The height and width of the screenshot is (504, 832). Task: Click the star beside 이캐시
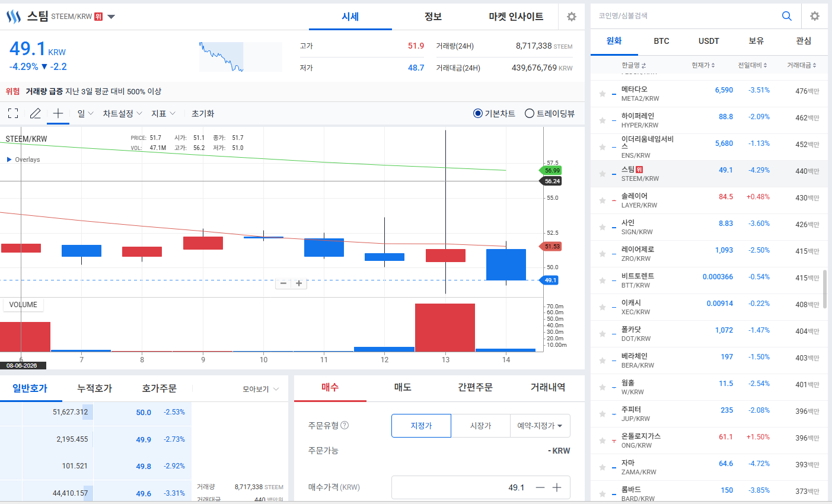(x=603, y=307)
